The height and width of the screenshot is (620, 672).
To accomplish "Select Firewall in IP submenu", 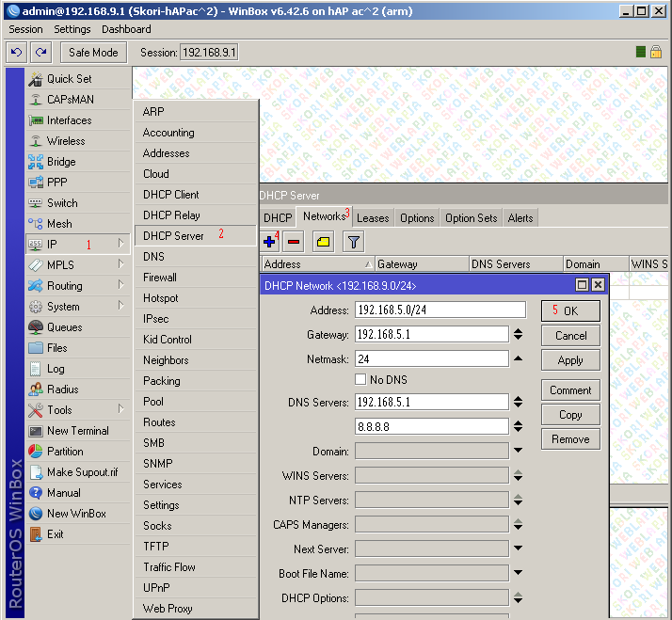I will (160, 278).
